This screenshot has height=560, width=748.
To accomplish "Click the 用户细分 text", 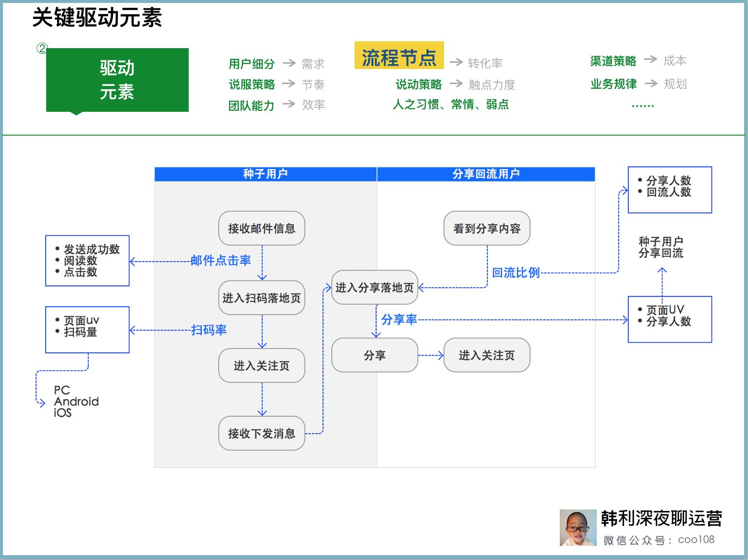I will pyautogui.click(x=251, y=64).
